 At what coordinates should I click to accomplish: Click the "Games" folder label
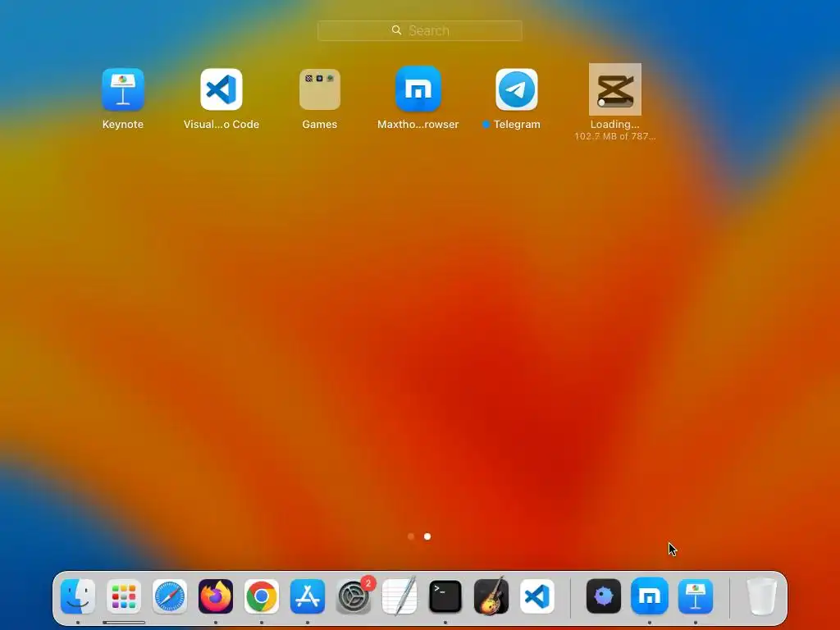[320, 125]
